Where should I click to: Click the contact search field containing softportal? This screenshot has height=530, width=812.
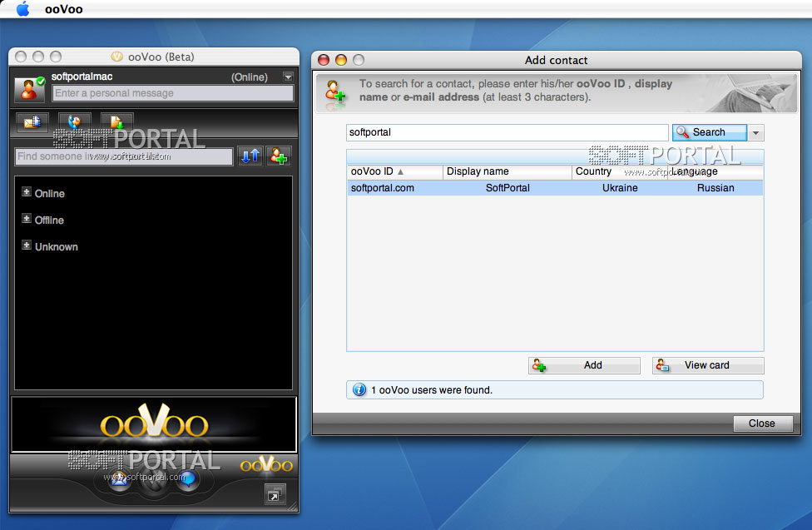tap(507, 132)
